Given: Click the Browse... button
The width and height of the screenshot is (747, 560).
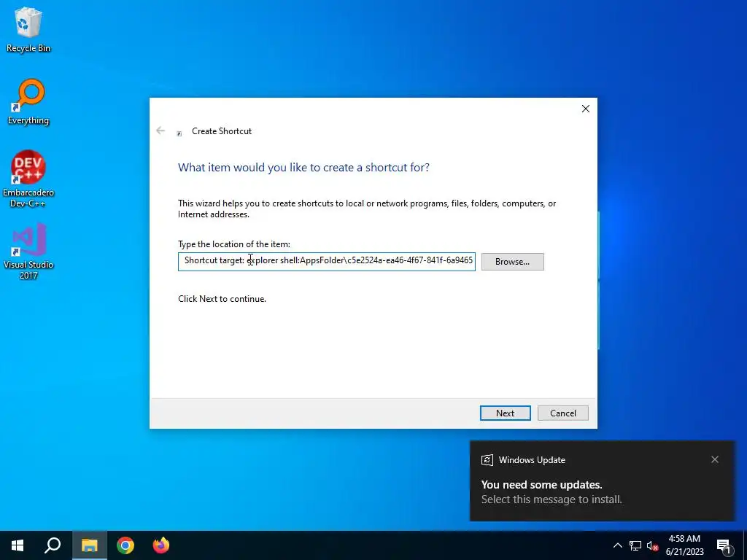Looking at the screenshot, I should (512, 262).
